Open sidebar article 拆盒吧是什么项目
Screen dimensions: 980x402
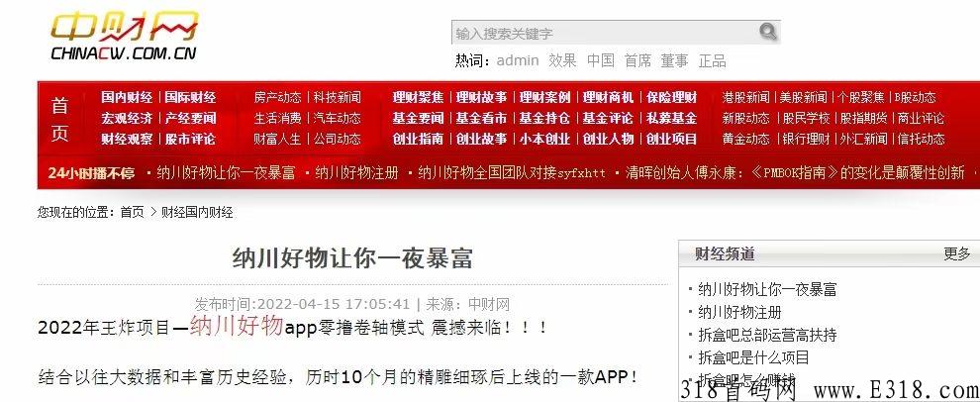tap(753, 357)
